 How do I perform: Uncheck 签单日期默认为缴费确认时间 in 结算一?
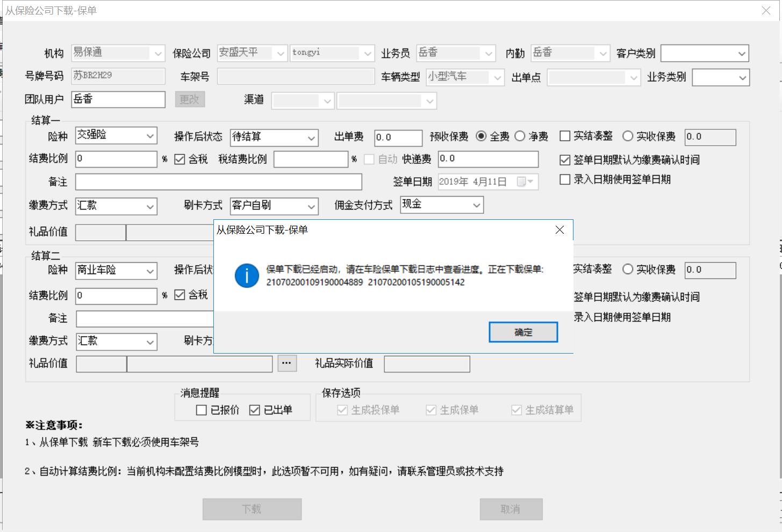pyautogui.click(x=565, y=160)
